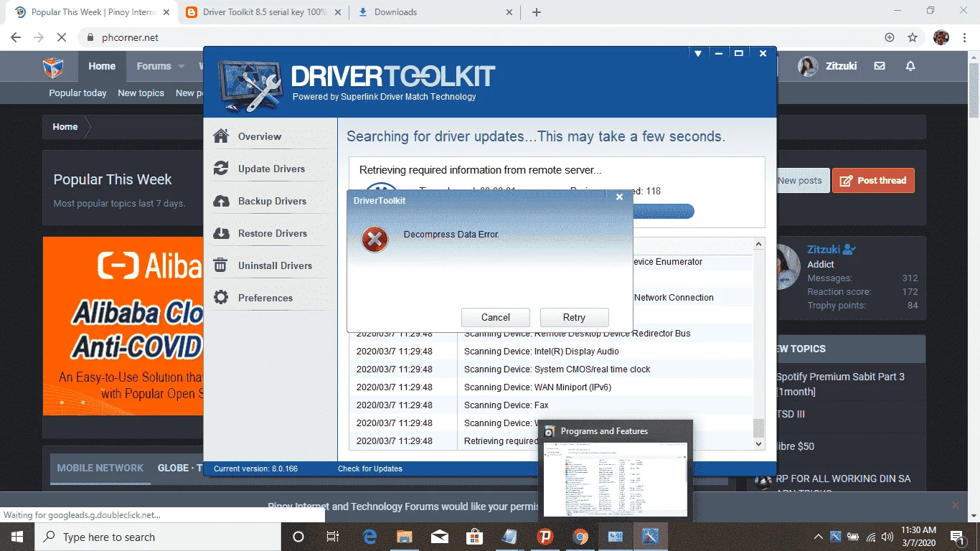Click the Popular today link

(77, 93)
